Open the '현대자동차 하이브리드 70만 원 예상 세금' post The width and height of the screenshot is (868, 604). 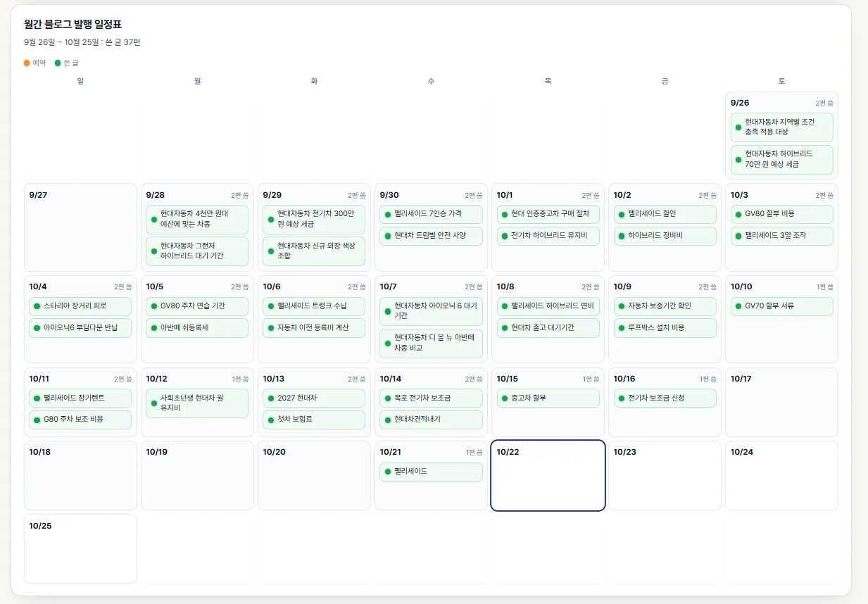click(781, 160)
